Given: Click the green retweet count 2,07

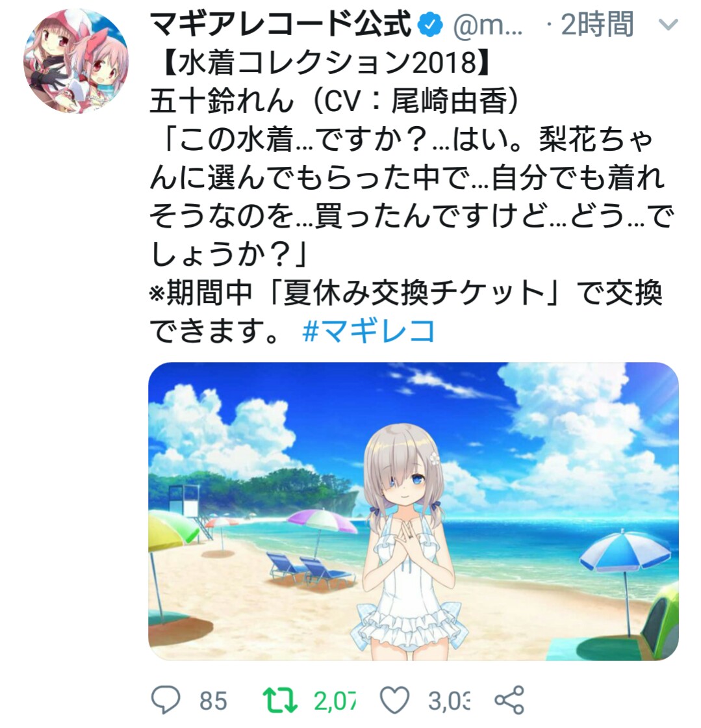Looking at the screenshot, I should 335,701.
